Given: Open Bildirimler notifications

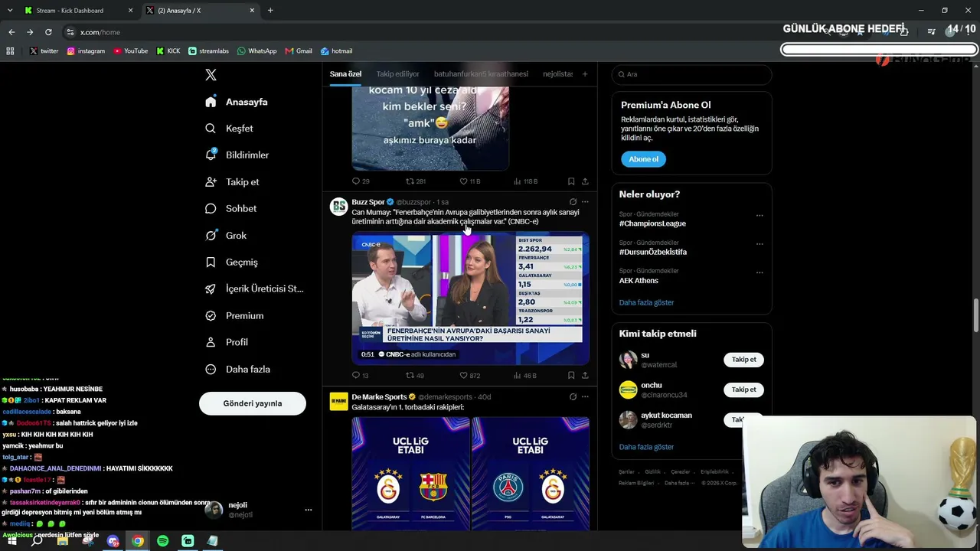Looking at the screenshot, I should click(x=237, y=155).
